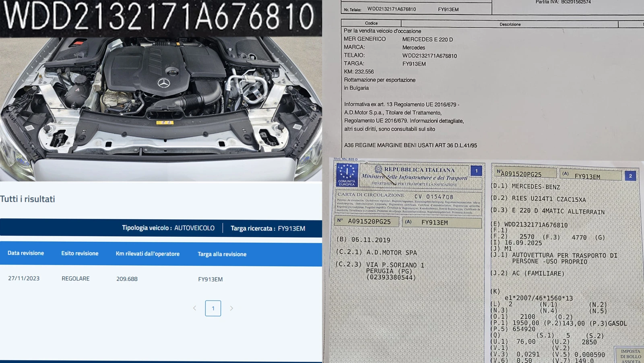Click the Esito revisione column header

[x=80, y=253]
